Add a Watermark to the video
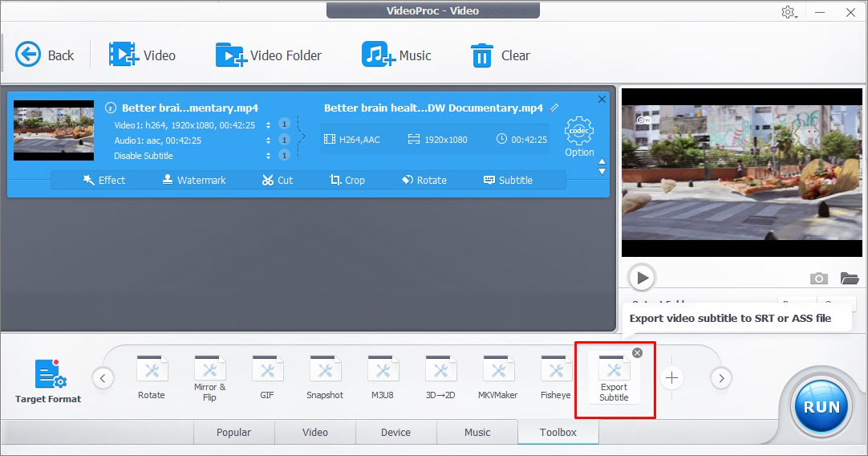The height and width of the screenshot is (456, 868). click(194, 180)
